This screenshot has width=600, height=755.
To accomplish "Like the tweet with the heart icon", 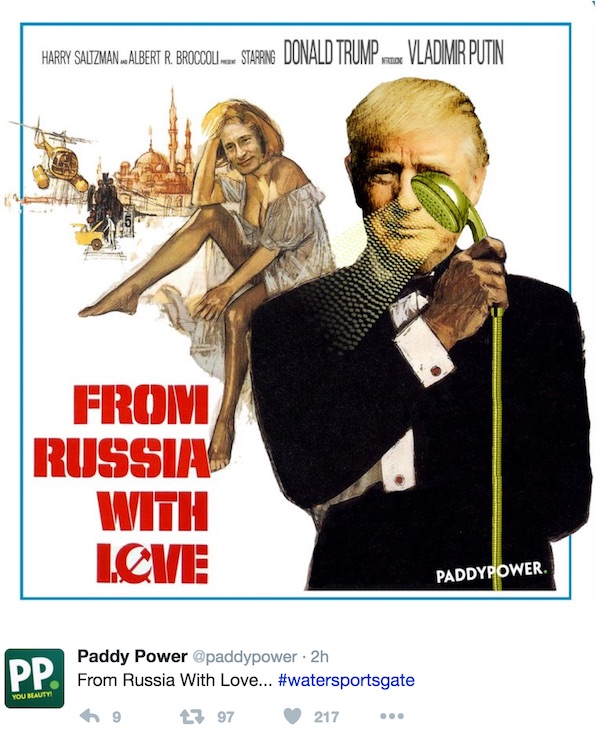I will point(292,716).
